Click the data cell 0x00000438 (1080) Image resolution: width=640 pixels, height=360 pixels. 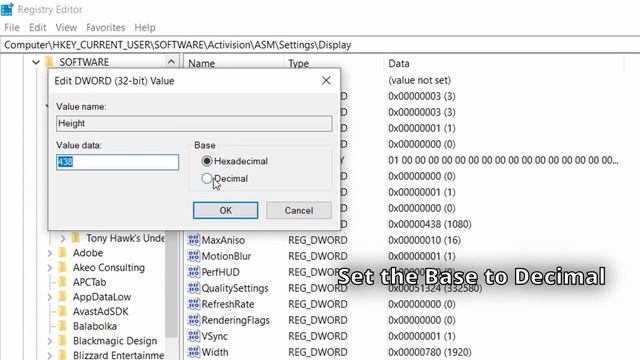click(430, 224)
